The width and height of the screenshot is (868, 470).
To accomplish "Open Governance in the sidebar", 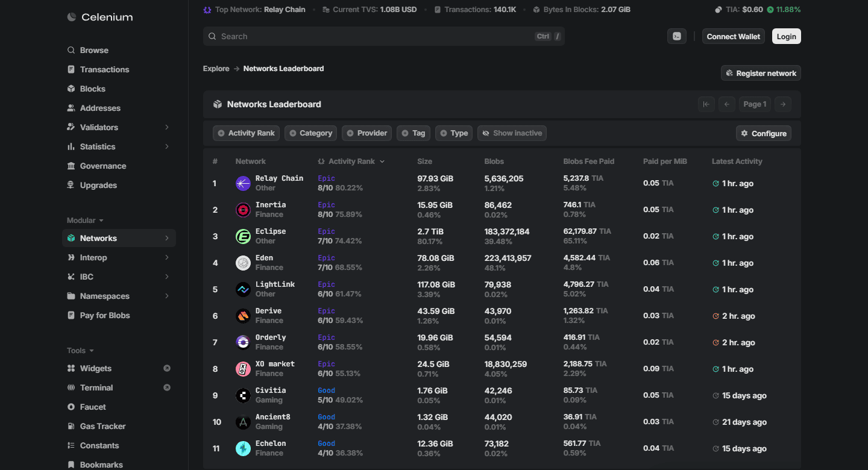I will coord(119,166).
